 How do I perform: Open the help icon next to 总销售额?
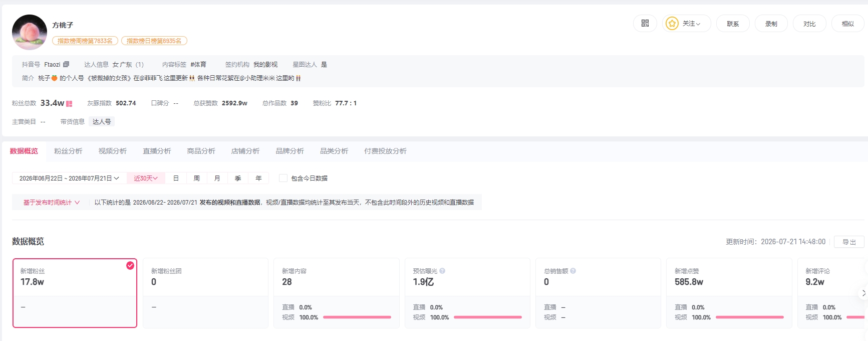tap(573, 271)
